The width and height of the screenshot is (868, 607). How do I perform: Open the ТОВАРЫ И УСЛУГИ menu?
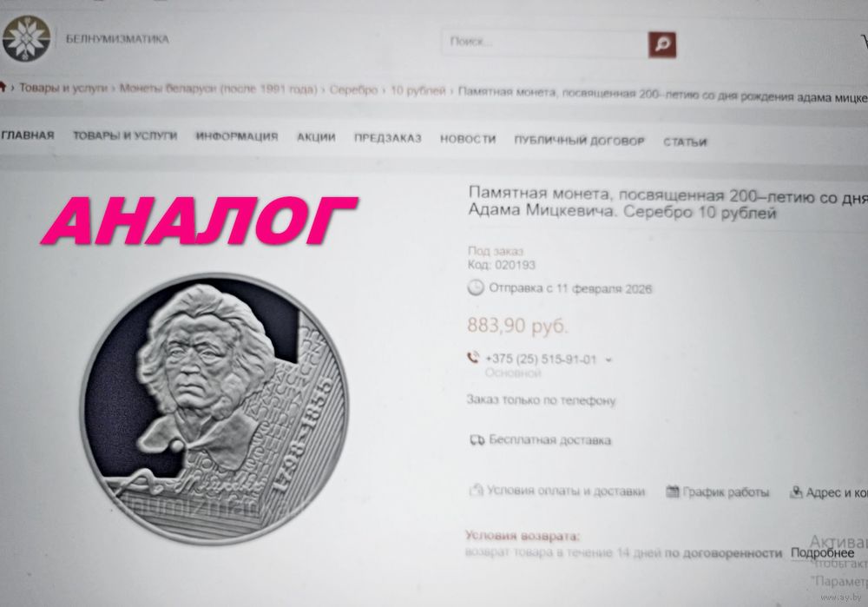(x=125, y=135)
